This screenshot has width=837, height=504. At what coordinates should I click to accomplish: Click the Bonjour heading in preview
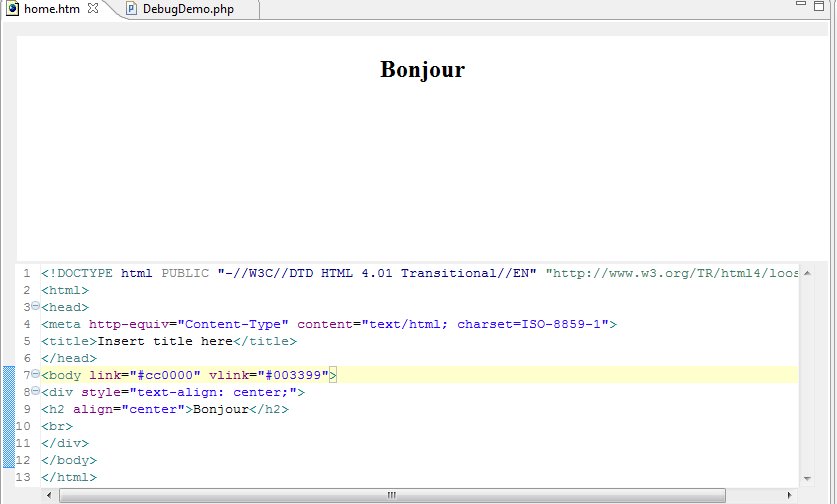click(x=422, y=69)
